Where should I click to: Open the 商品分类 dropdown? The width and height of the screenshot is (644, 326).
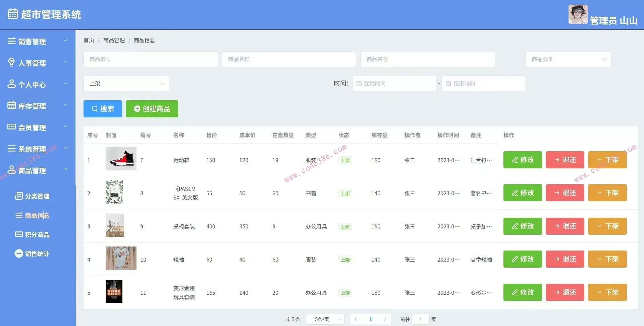[x=568, y=59]
